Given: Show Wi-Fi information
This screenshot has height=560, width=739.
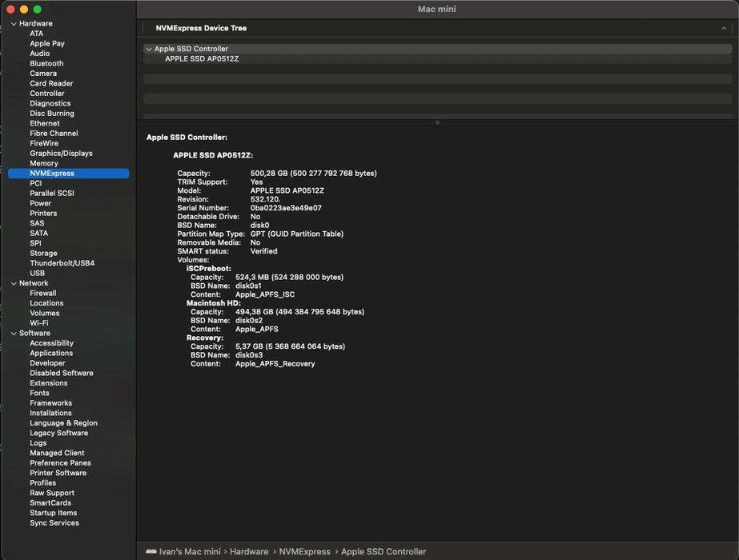Looking at the screenshot, I should (x=39, y=323).
